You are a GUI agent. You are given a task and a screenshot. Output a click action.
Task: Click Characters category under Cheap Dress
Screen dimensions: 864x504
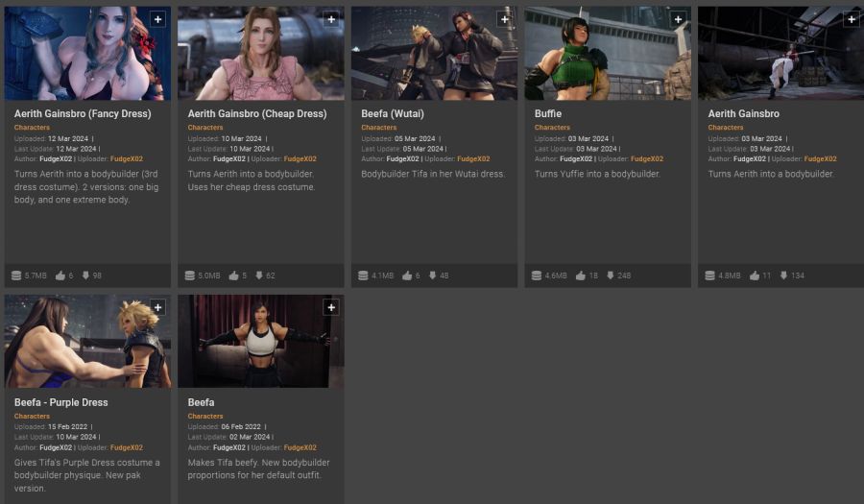coord(205,128)
